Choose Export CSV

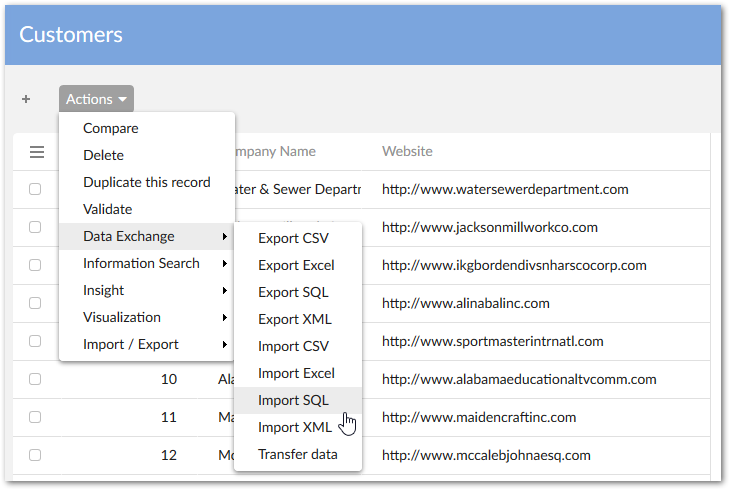(x=298, y=238)
